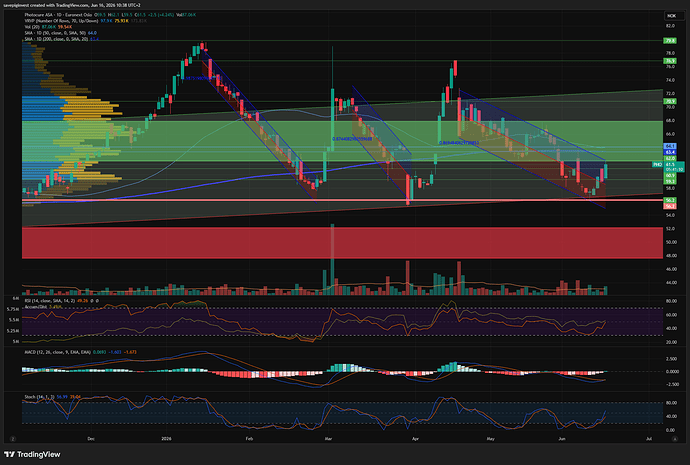Viewport: 690px width, 465px height.
Task: Click the 2026 label on time axis
Action: [166, 439]
